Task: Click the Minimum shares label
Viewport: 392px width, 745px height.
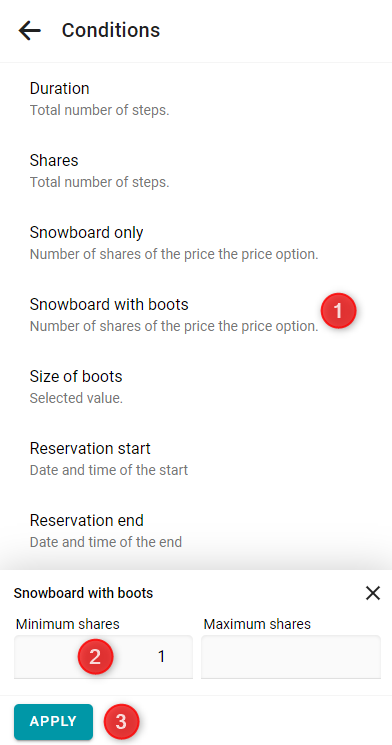Action: click(67, 624)
